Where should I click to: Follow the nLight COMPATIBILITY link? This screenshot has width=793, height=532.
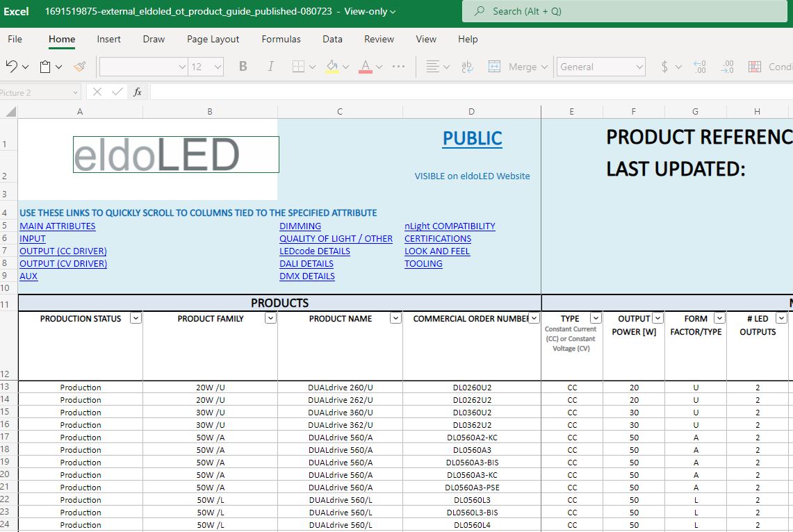point(450,226)
